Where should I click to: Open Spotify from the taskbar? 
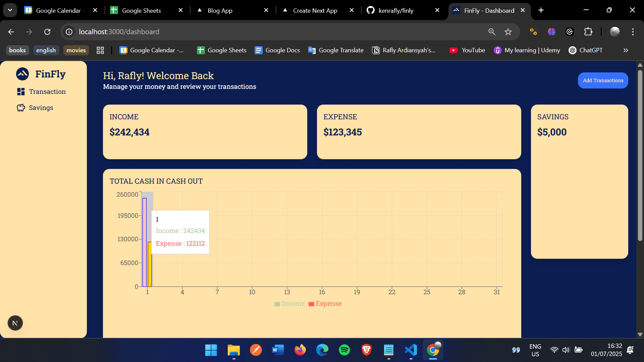(x=344, y=350)
